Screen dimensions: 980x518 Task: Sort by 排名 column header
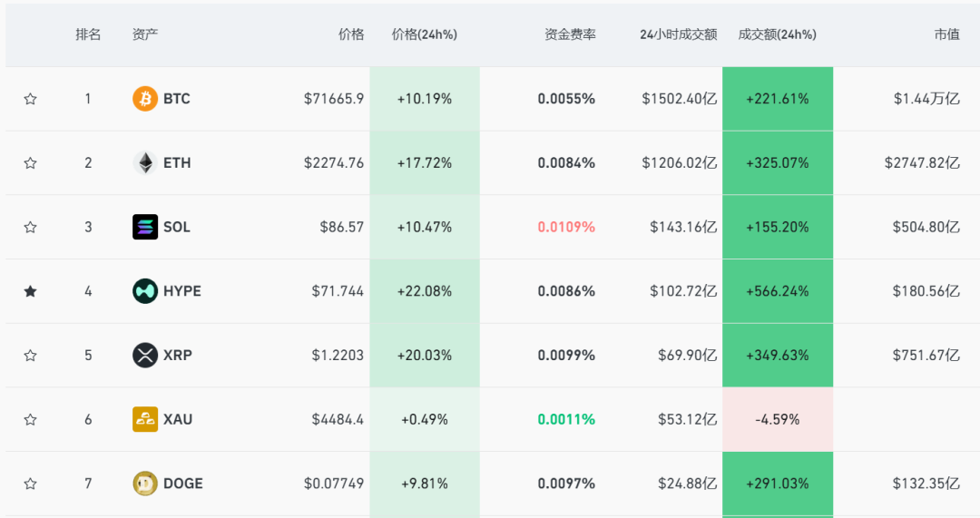pyautogui.click(x=88, y=34)
